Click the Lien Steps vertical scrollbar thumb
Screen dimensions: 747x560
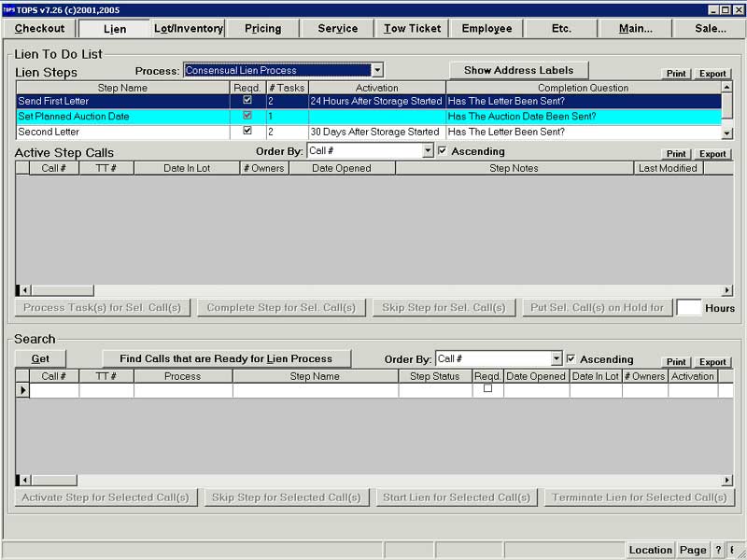[726, 105]
